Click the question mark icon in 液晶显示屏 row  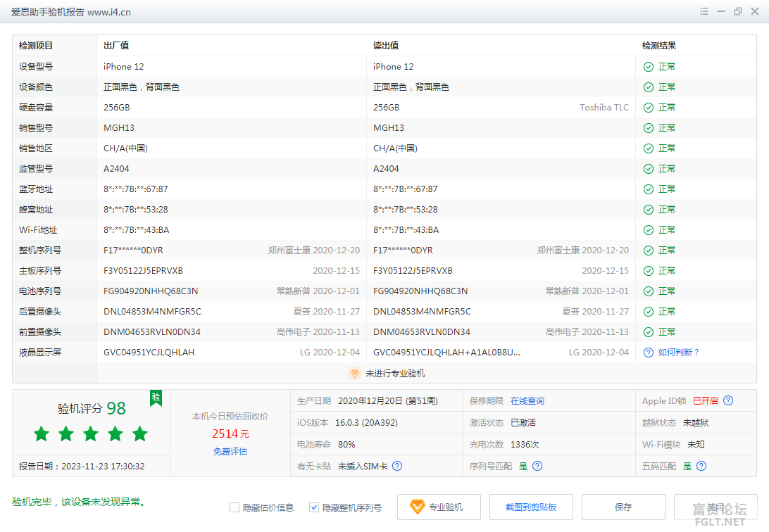pyautogui.click(x=649, y=353)
